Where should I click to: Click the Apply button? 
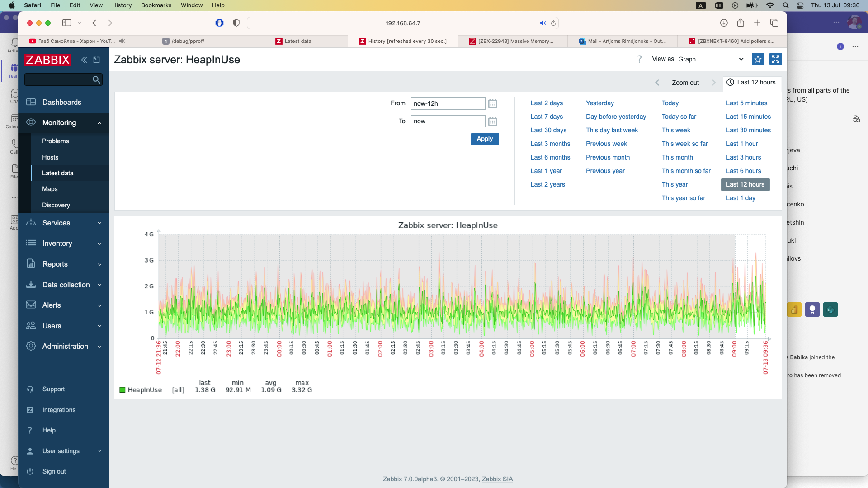pos(485,139)
